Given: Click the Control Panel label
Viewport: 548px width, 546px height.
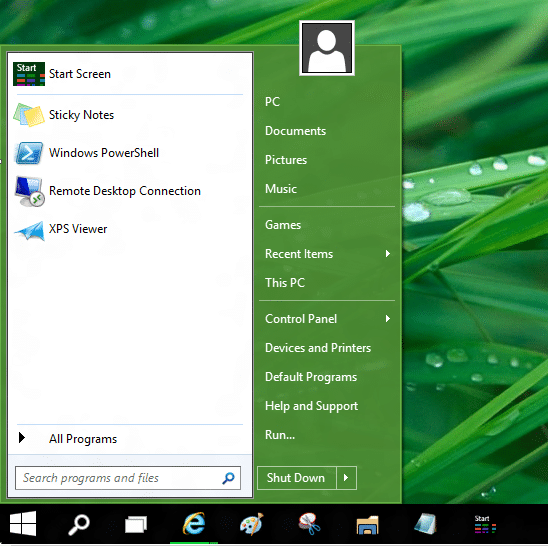Looking at the screenshot, I should (301, 318).
